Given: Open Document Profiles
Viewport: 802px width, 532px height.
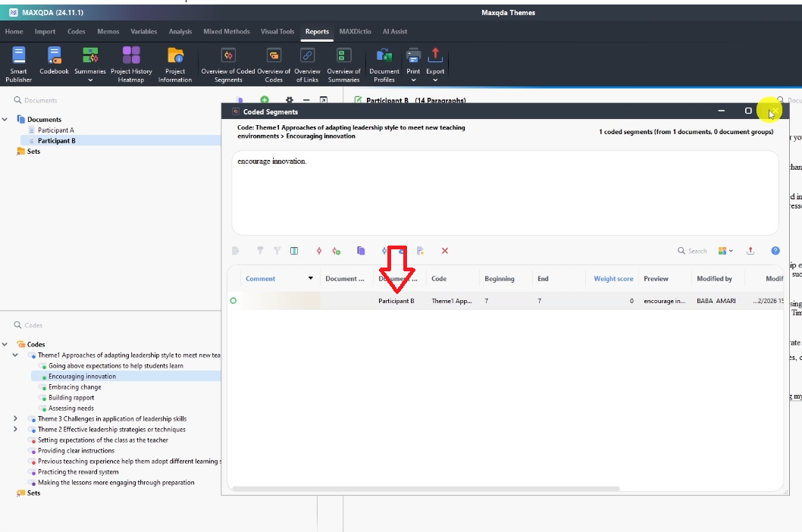Looking at the screenshot, I should point(384,64).
